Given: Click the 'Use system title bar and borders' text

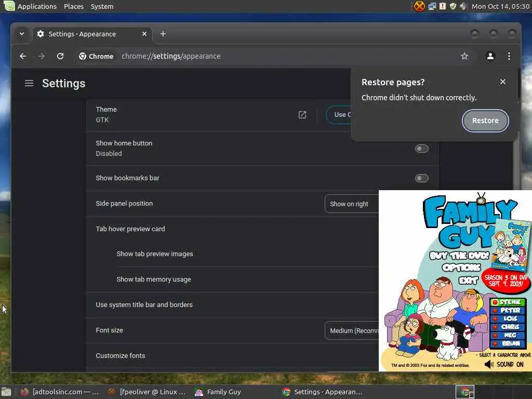Looking at the screenshot, I should tap(144, 304).
